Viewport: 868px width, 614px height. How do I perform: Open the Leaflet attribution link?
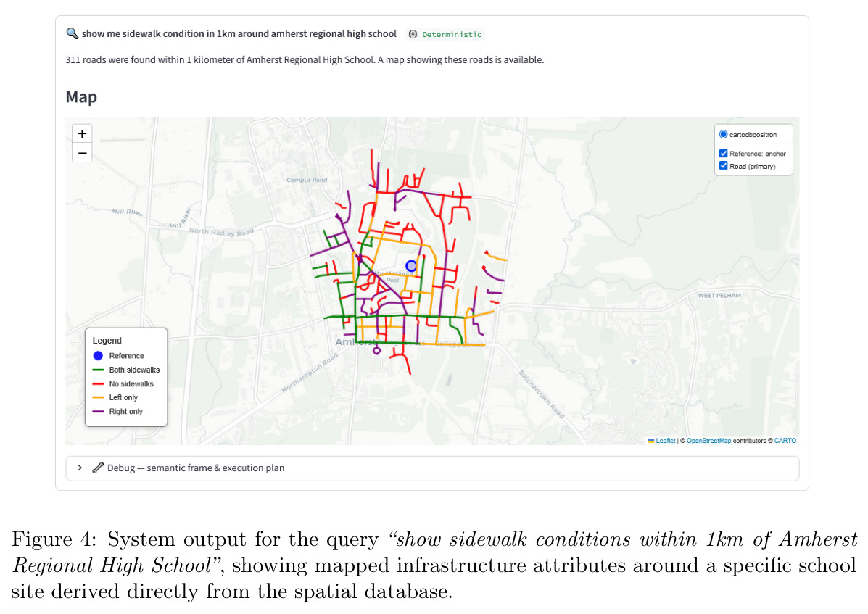click(x=666, y=441)
